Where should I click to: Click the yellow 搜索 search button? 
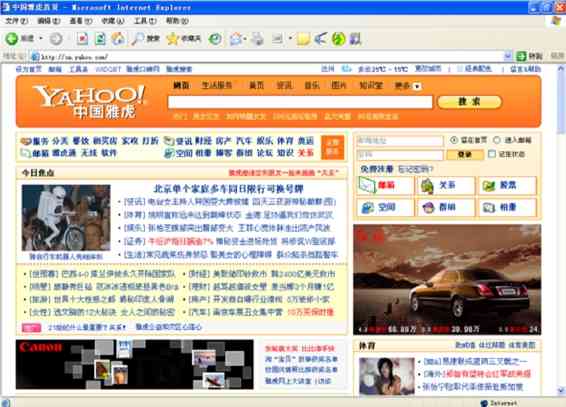coord(469,102)
